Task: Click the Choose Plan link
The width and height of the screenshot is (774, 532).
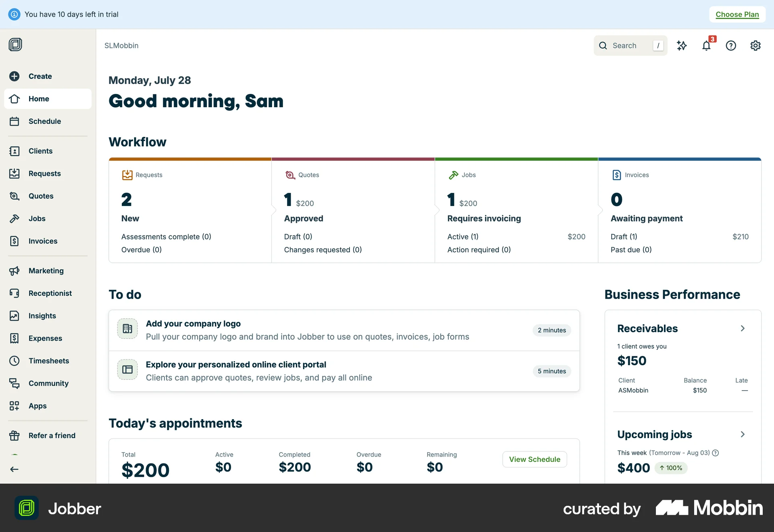Action: pos(737,15)
